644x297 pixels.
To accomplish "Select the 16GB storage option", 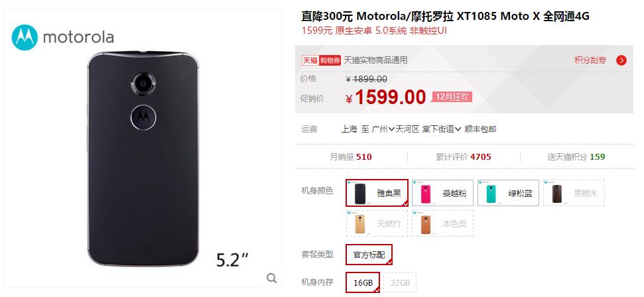I will tap(363, 282).
